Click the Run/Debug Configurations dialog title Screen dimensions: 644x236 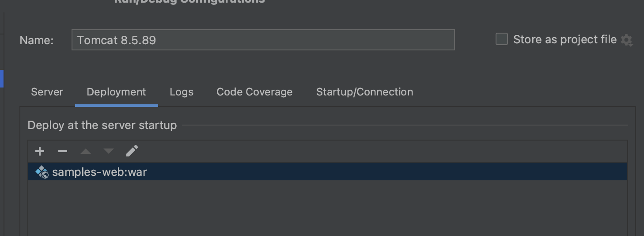[189, 2]
